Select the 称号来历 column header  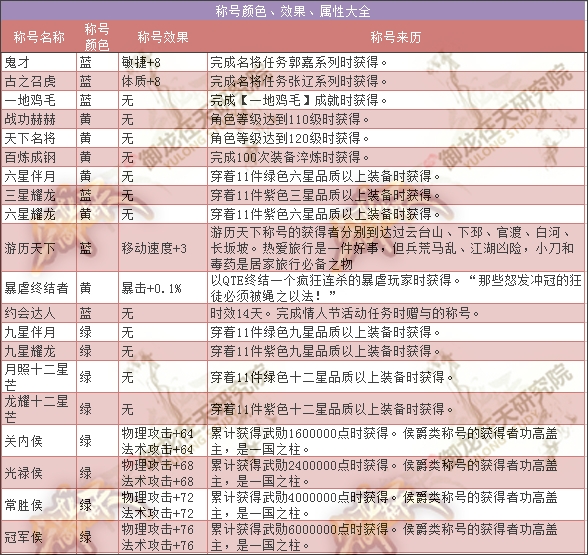coord(396,37)
